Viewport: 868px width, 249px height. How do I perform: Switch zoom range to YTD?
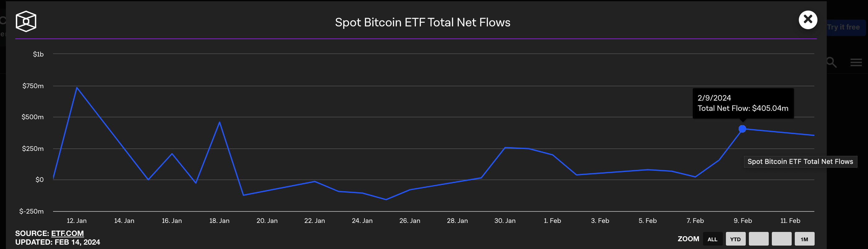click(735, 239)
